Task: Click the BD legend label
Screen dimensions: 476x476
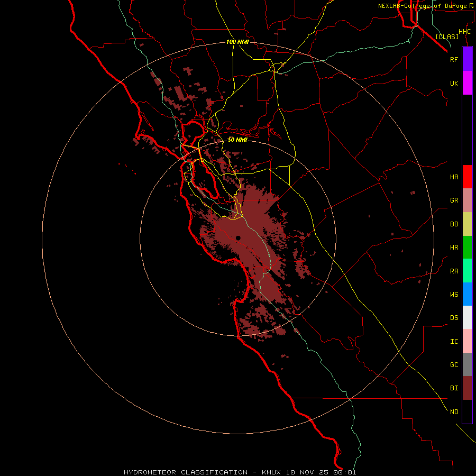Action: [454, 224]
